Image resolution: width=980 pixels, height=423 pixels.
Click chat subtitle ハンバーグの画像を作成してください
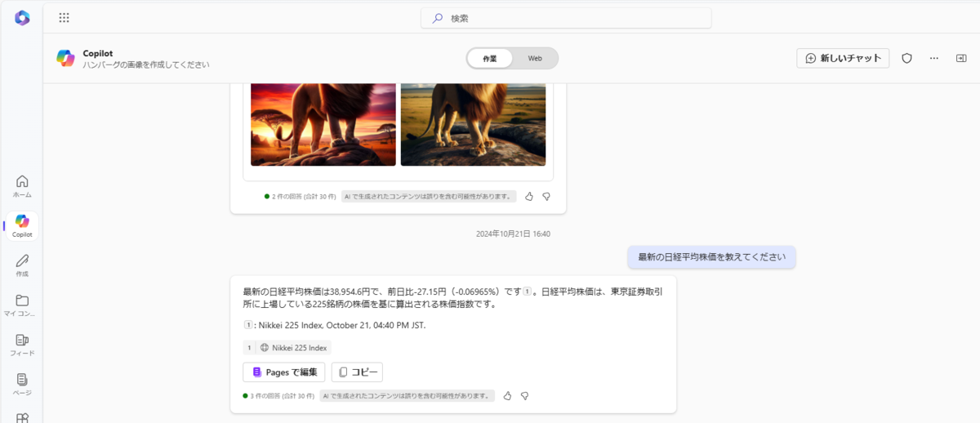(146, 64)
